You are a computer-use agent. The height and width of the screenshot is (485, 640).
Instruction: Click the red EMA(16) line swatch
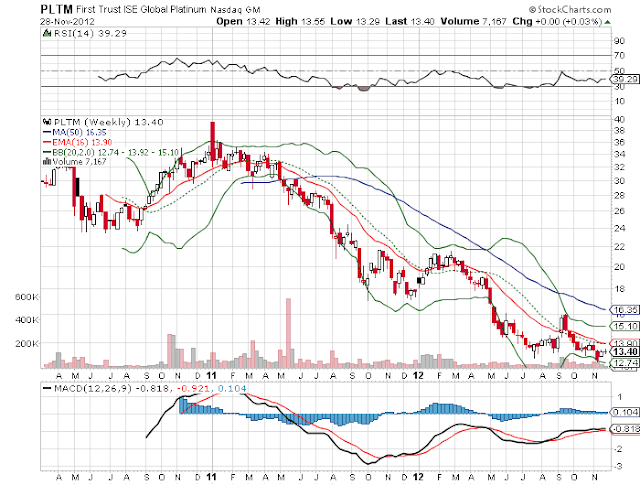[x=47, y=142]
